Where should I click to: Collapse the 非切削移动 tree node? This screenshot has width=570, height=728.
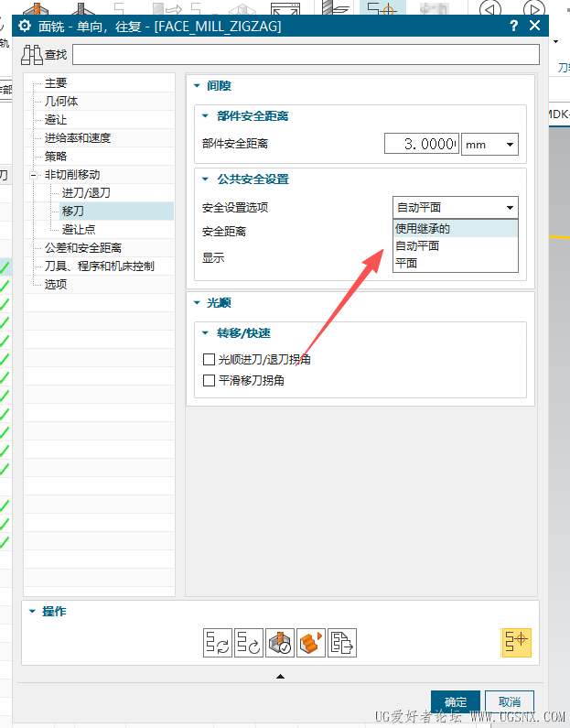33,175
